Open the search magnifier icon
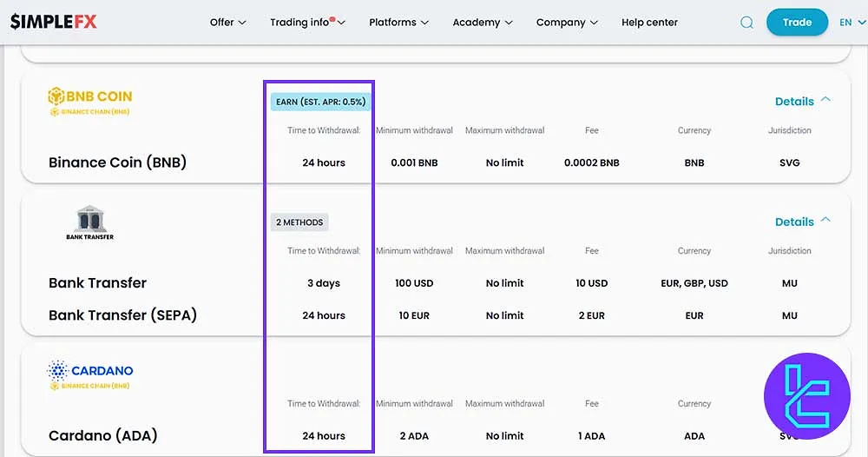Image resolution: width=868 pixels, height=457 pixels. [746, 23]
